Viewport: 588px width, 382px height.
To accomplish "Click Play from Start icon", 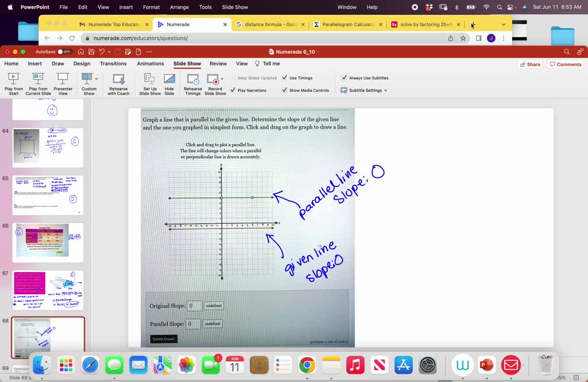I will click(14, 79).
